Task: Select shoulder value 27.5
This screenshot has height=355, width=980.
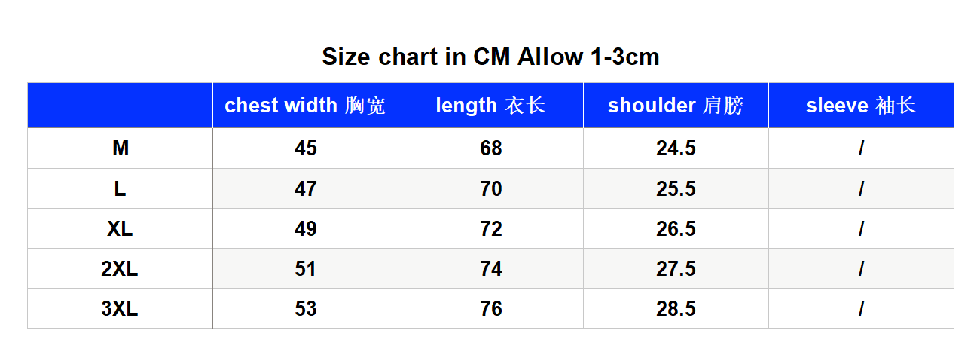Action: 676,268
